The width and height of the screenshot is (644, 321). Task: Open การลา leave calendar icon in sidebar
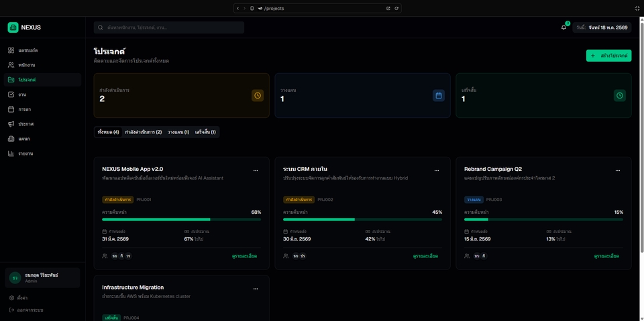point(11,109)
